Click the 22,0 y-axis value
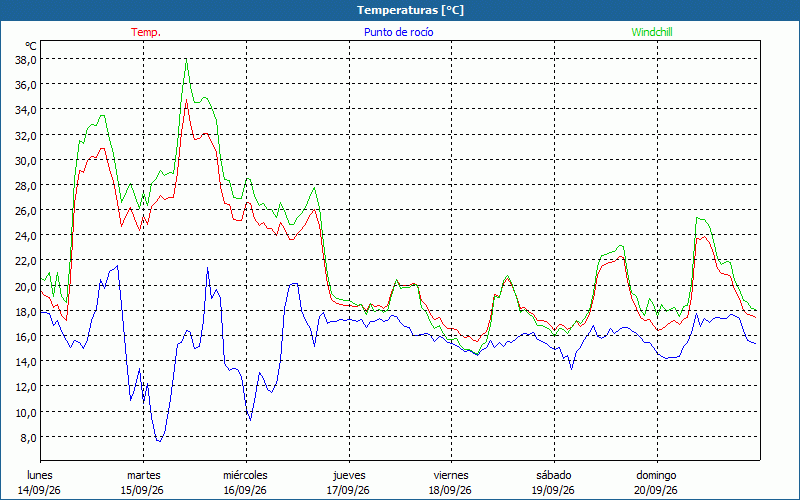The width and height of the screenshot is (800, 500). 26,261
